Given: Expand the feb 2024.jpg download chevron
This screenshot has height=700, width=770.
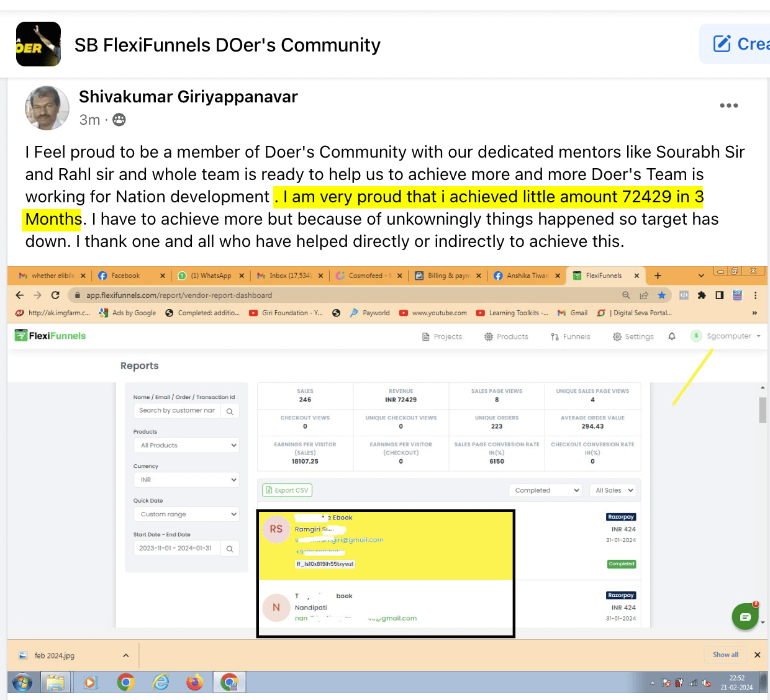Looking at the screenshot, I should tap(125, 655).
